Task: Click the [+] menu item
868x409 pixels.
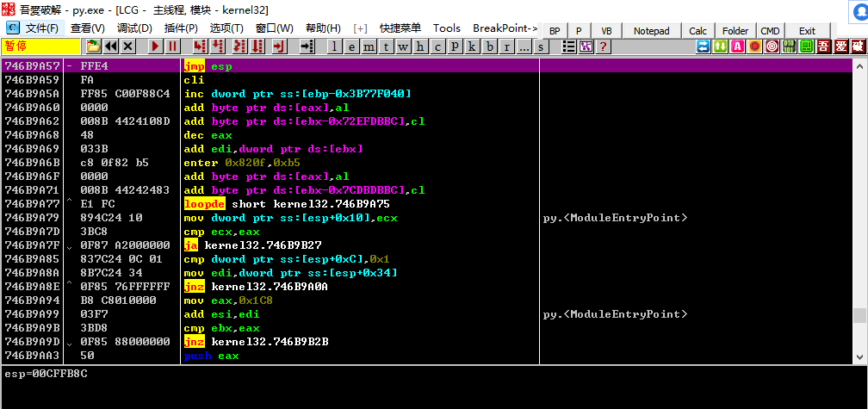Action: click(x=360, y=28)
